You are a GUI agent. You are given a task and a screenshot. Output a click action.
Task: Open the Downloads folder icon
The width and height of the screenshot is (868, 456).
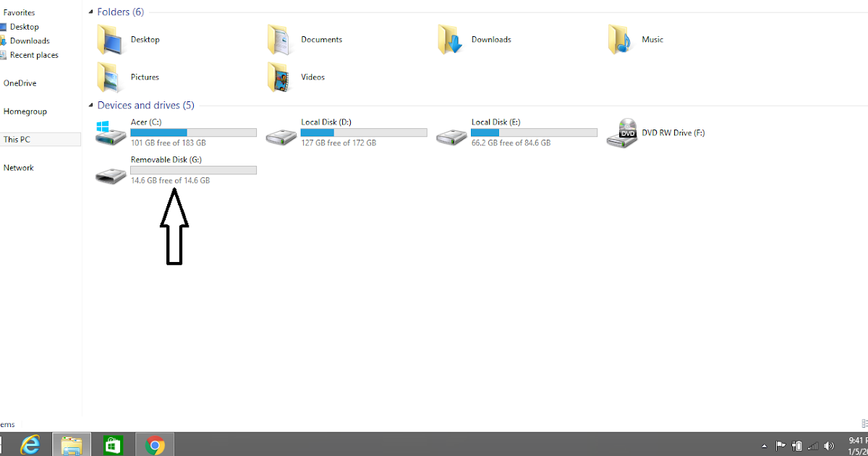point(451,39)
